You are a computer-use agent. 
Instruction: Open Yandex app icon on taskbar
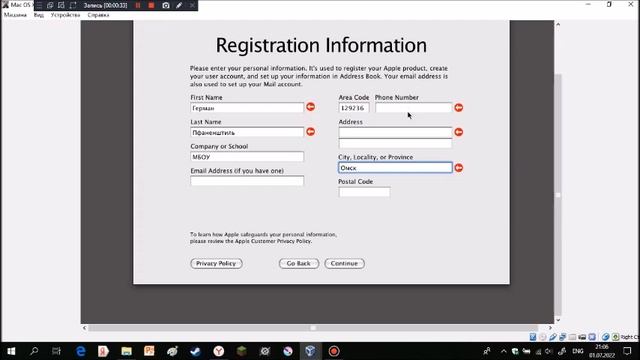(x=103, y=351)
